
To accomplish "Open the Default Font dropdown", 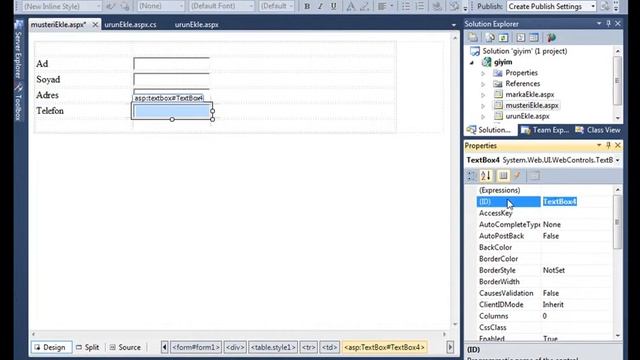I will (x=251, y=6).
